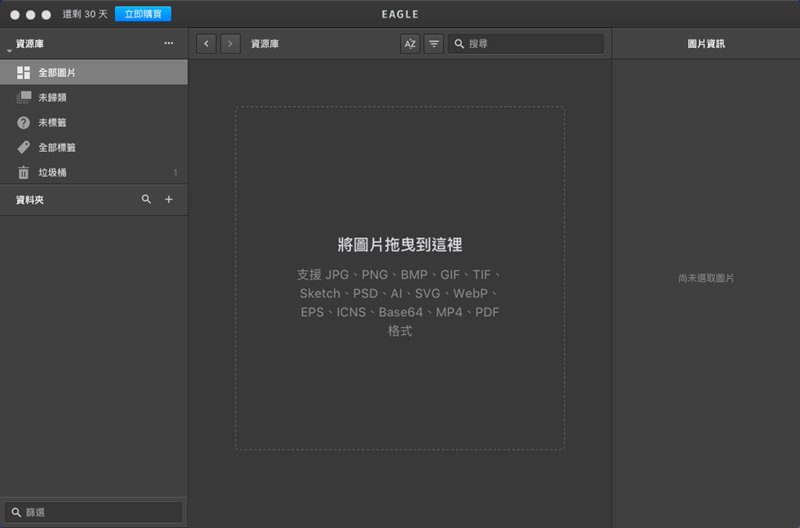Screen dimensions: 800x528
Task: Select 全部圖片 in the sidebar
Action: coord(57,73)
